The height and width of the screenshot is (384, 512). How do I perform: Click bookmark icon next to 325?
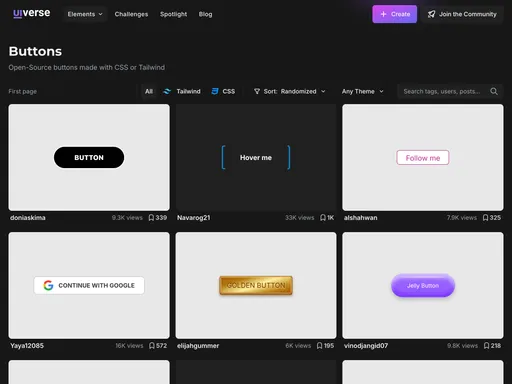click(x=485, y=218)
